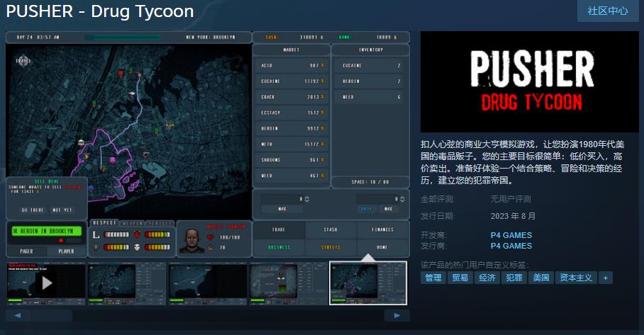Click the left carousel arrow
The width and height of the screenshot is (644, 335).
point(17,316)
